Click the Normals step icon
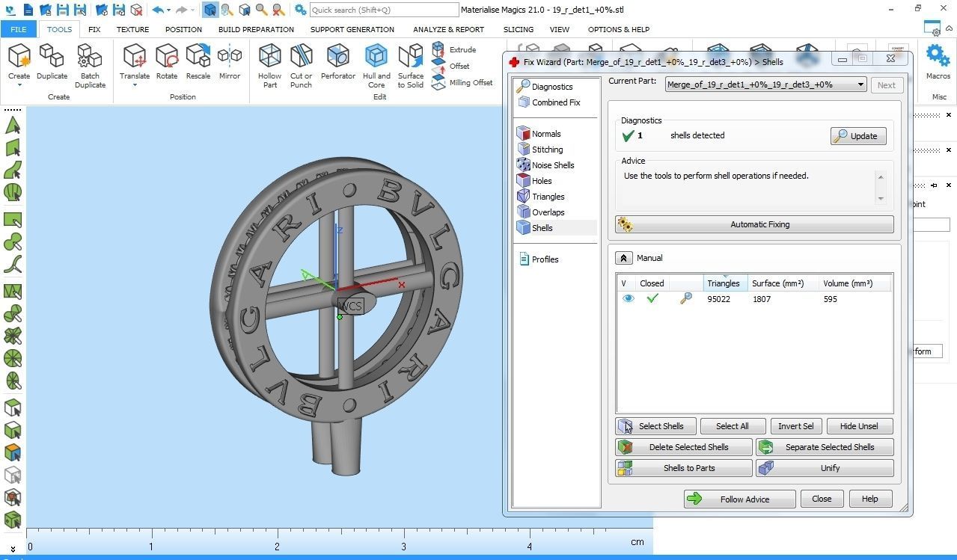The image size is (957, 560). point(524,134)
